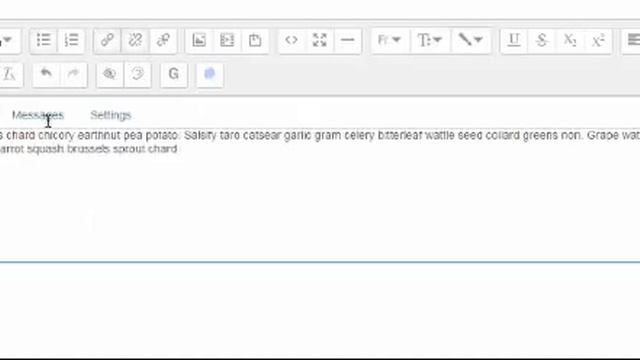The image size is (640, 360).
Task: Click the blue circle toolbar button
Action: tap(209, 74)
